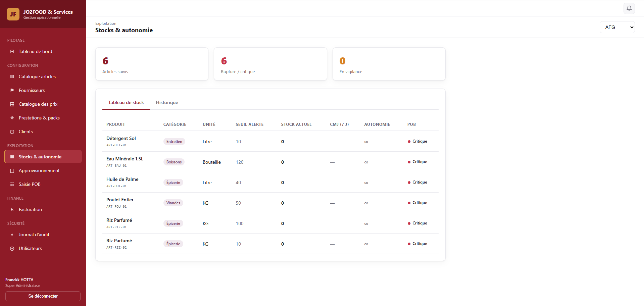Image resolution: width=644 pixels, height=306 pixels.
Task: Switch to the Historique tab
Action: pos(167,102)
